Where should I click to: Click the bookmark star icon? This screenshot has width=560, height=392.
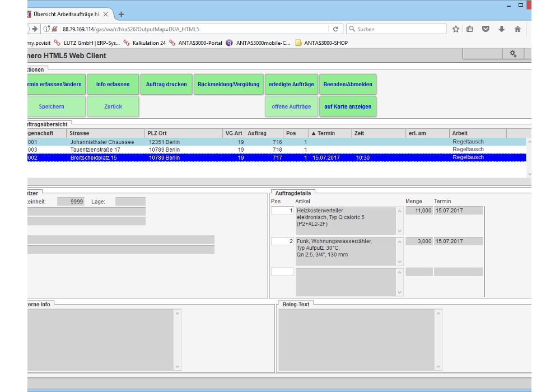click(456, 29)
